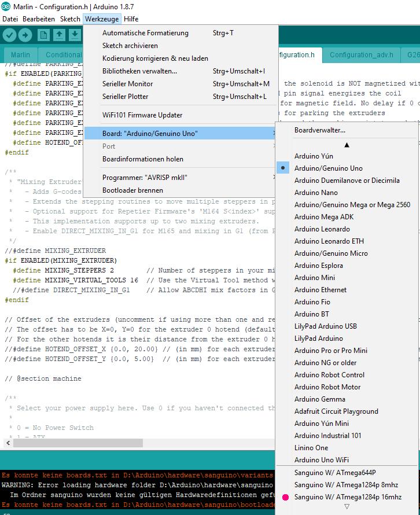
Task: Select Arduino Leonardo board
Action: click(347, 229)
